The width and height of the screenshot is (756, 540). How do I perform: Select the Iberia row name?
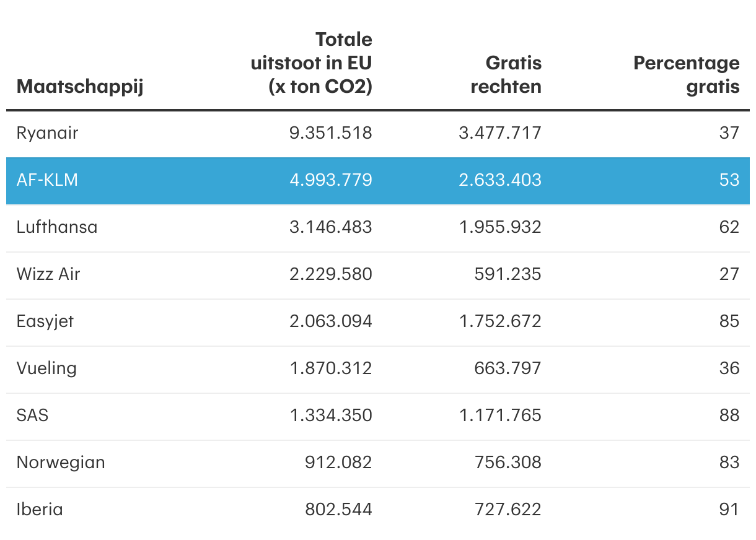40,509
